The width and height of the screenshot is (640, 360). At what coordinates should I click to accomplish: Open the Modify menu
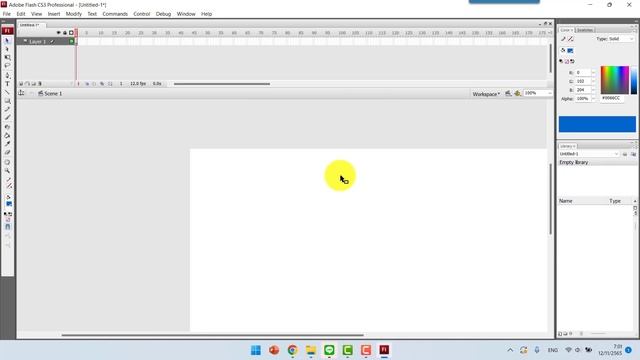coord(74,14)
